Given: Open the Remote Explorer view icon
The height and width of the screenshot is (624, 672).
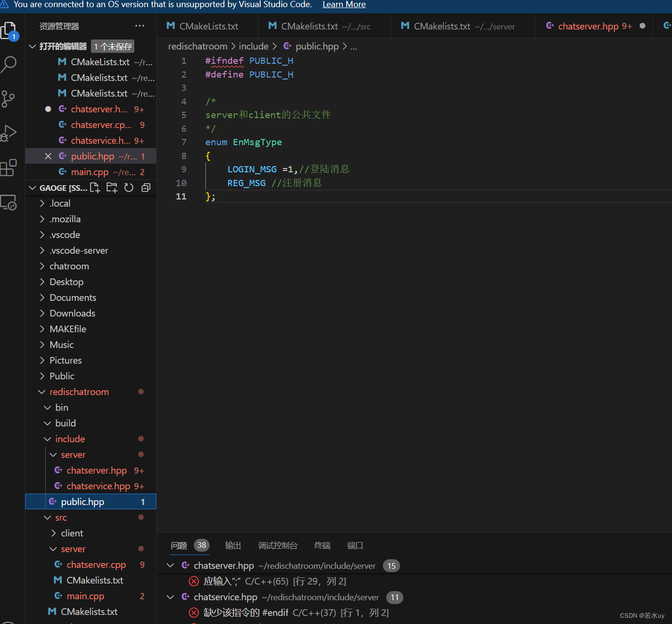Looking at the screenshot, I should click(x=9, y=203).
